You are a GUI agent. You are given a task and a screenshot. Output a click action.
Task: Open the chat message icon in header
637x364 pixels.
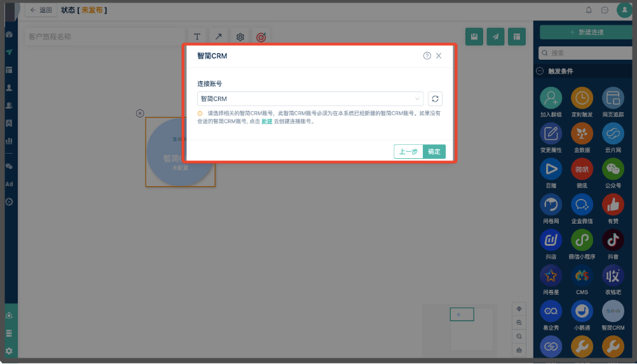click(x=605, y=10)
